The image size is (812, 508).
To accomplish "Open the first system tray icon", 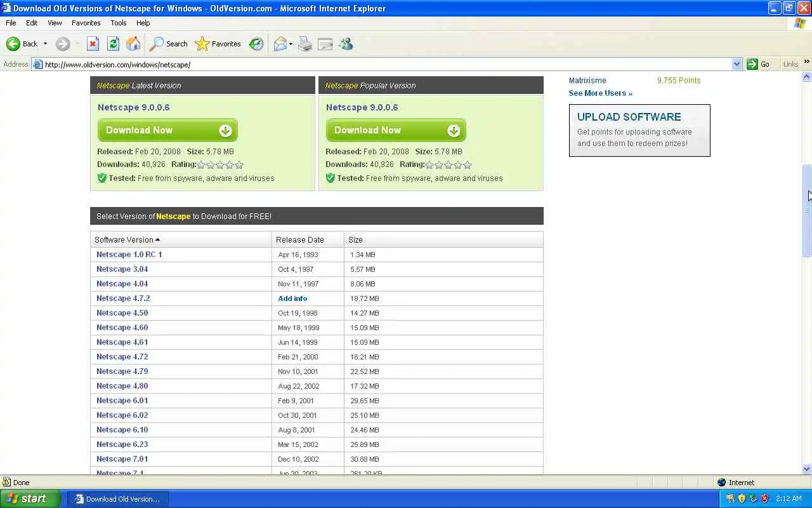I will coord(730,498).
